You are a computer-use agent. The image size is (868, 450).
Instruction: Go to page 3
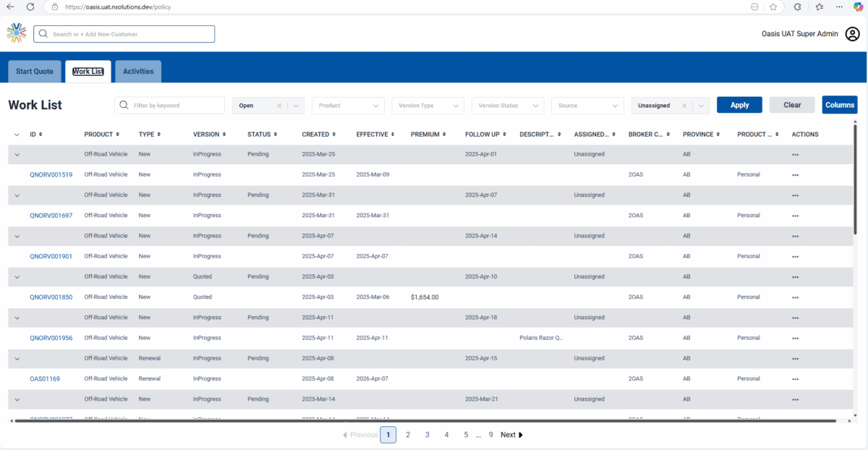pyautogui.click(x=427, y=435)
